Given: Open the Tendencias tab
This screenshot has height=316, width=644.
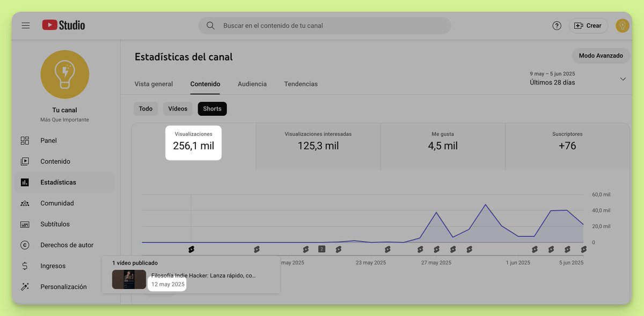Looking at the screenshot, I should [x=301, y=84].
